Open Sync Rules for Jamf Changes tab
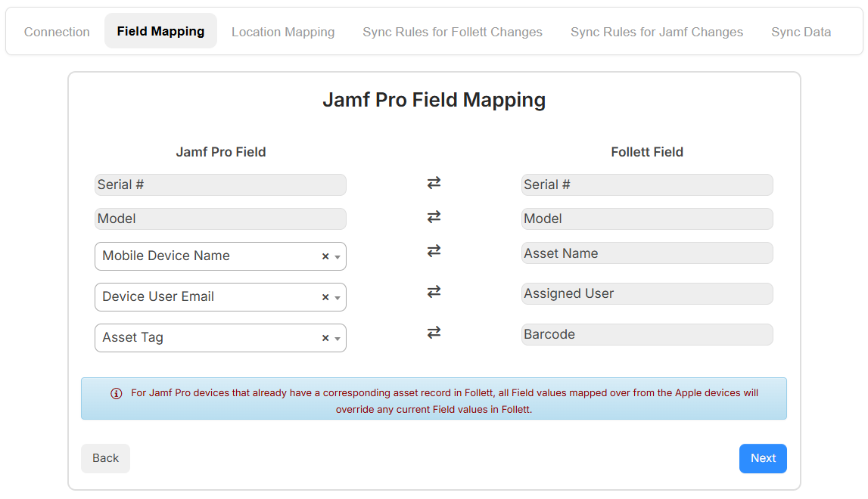The height and width of the screenshot is (499, 868). pos(657,32)
